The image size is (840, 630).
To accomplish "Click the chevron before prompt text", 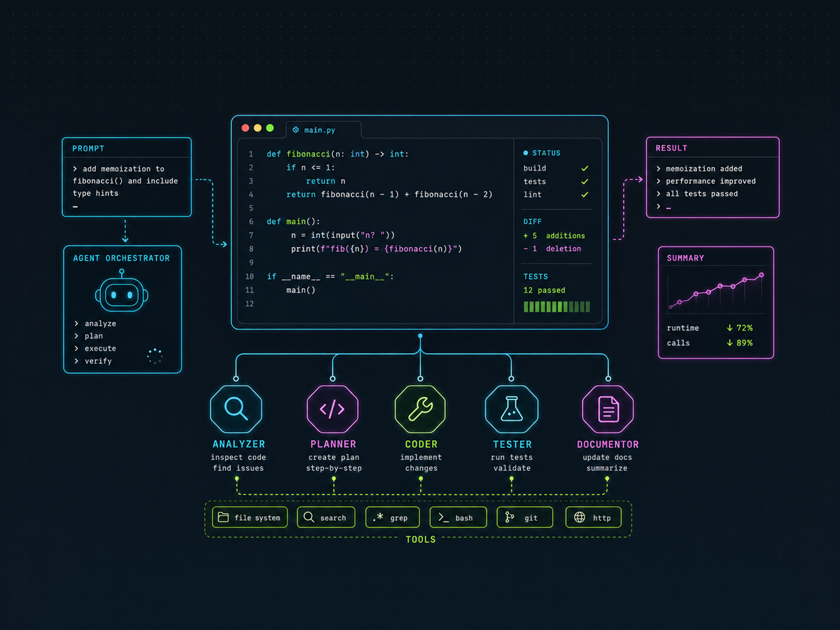I will tap(76, 169).
